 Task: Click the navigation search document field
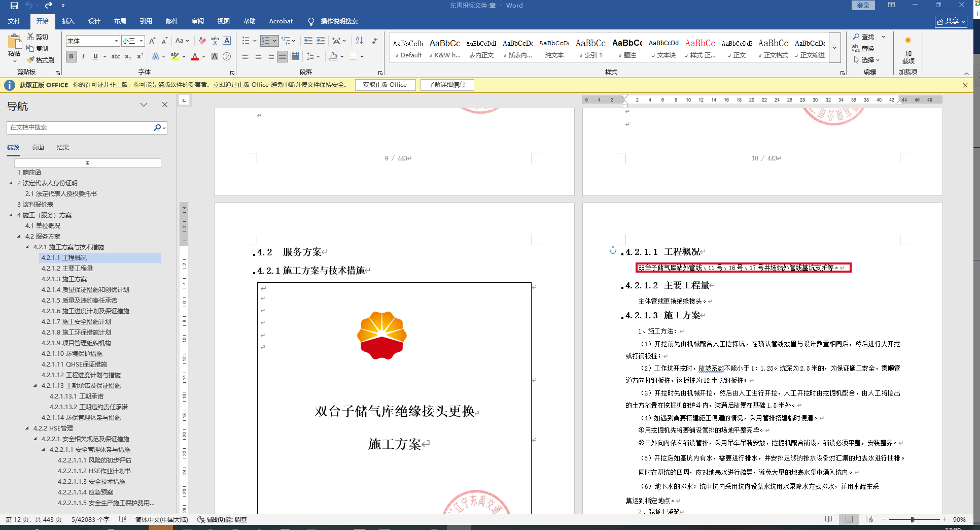(x=81, y=127)
